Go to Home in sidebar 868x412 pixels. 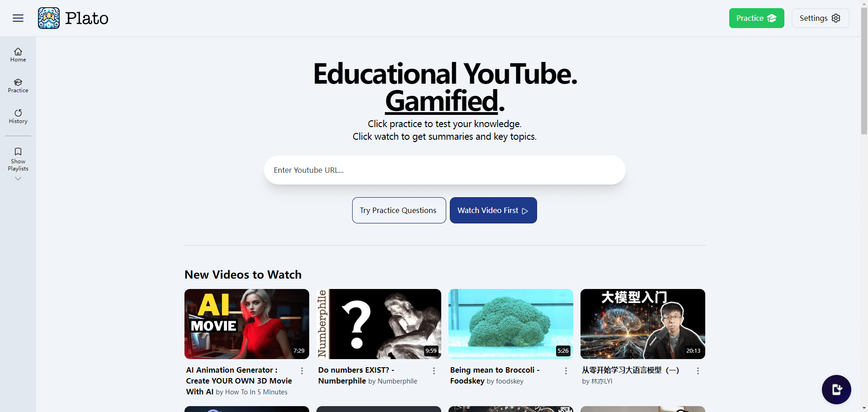[18, 55]
